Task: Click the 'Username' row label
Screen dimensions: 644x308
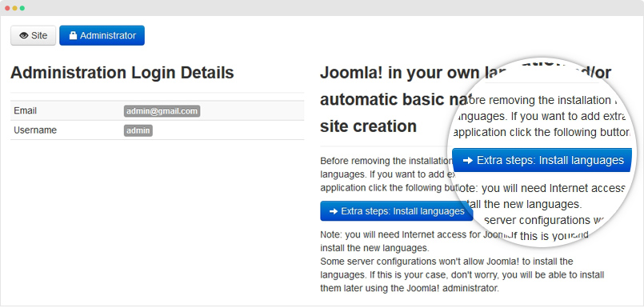Action: pos(35,130)
